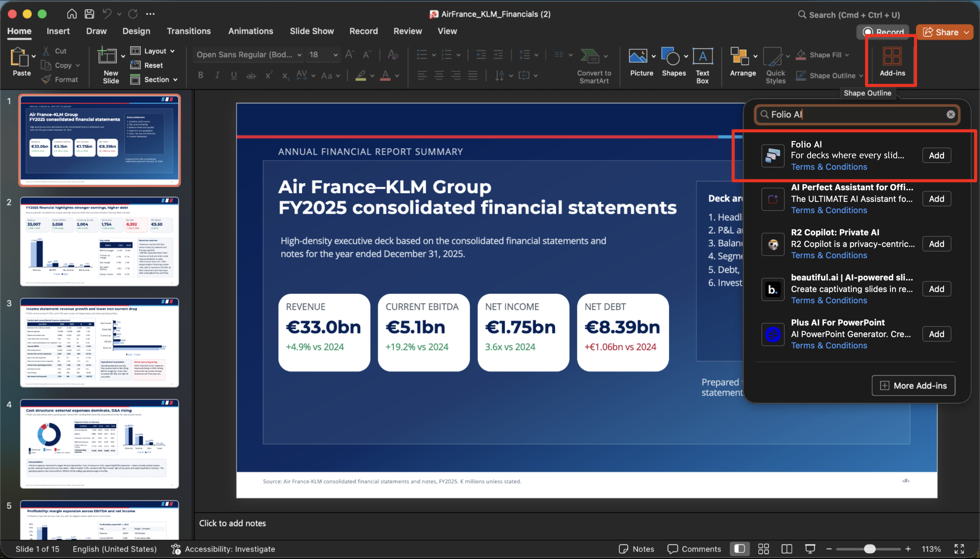This screenshot has width=980, height=559.
Task: Switch to the Transitions tab
Action: pyautogui.click(x=188, y=31)
